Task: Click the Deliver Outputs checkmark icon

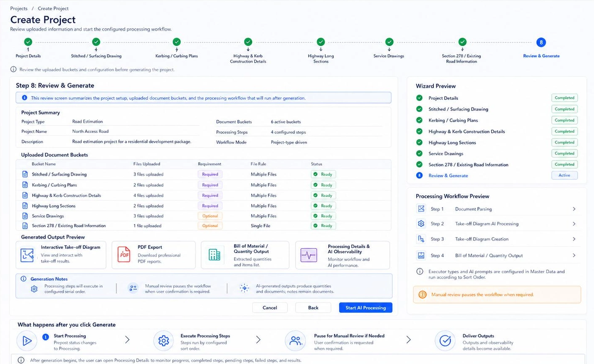Action: (445, 341)
